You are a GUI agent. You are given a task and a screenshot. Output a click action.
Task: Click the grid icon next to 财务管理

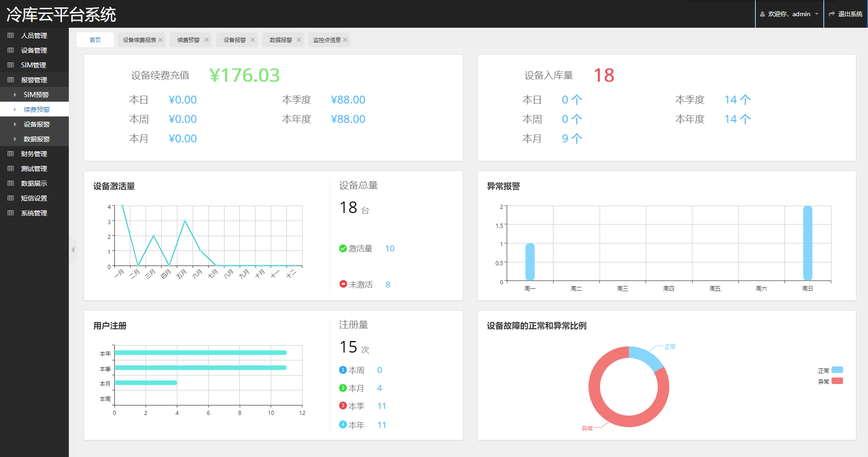point(11,154)
